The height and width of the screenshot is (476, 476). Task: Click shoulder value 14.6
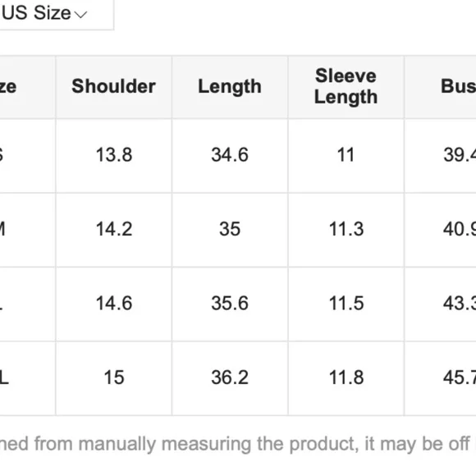[x=114, y=304]
